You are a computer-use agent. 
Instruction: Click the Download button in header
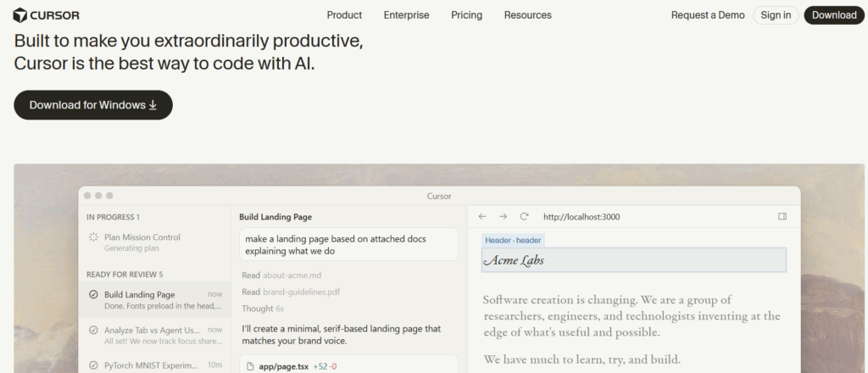[834, 15]
